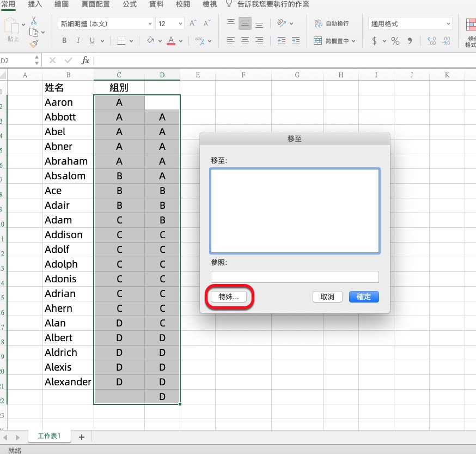Open the 公式 ribbon tab
This screenshot has width=476, height=454.
tap(130, 4)
